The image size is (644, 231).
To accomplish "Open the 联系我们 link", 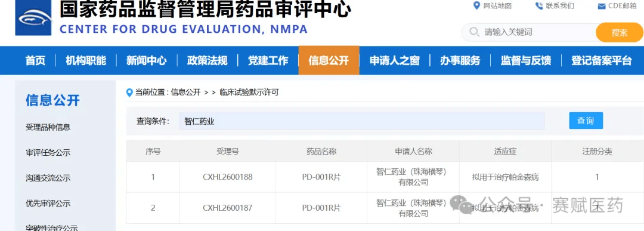I will [560, 6].
